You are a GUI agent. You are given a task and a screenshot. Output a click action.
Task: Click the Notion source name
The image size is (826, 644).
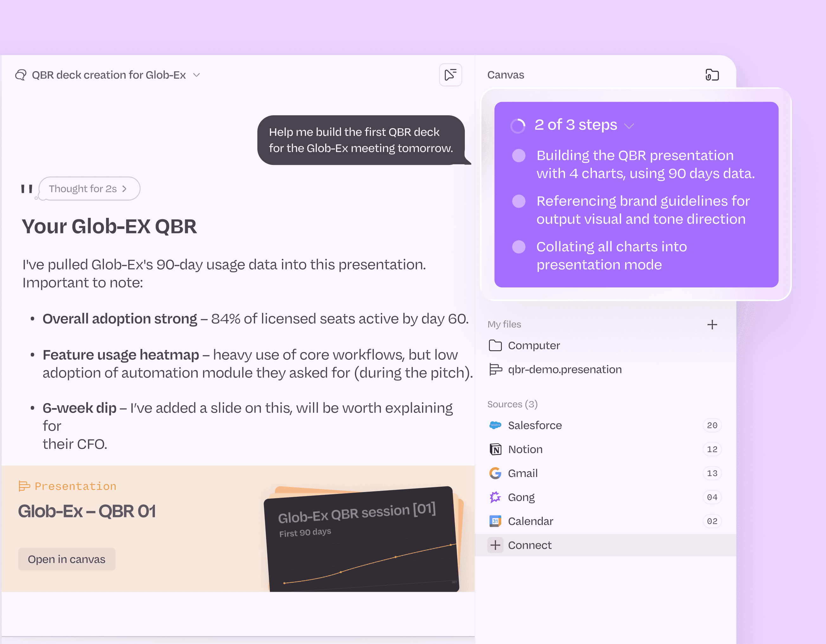click(x=525, y=449)
